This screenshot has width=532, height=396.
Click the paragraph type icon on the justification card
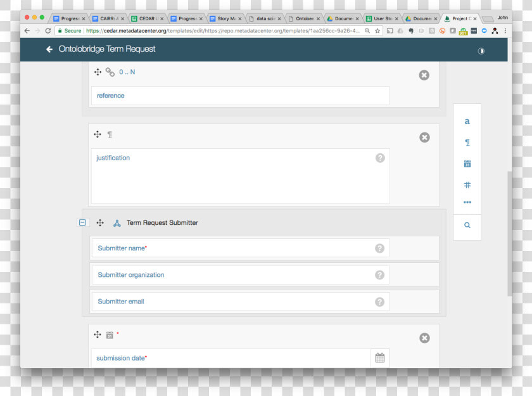[x=110, y=135]
